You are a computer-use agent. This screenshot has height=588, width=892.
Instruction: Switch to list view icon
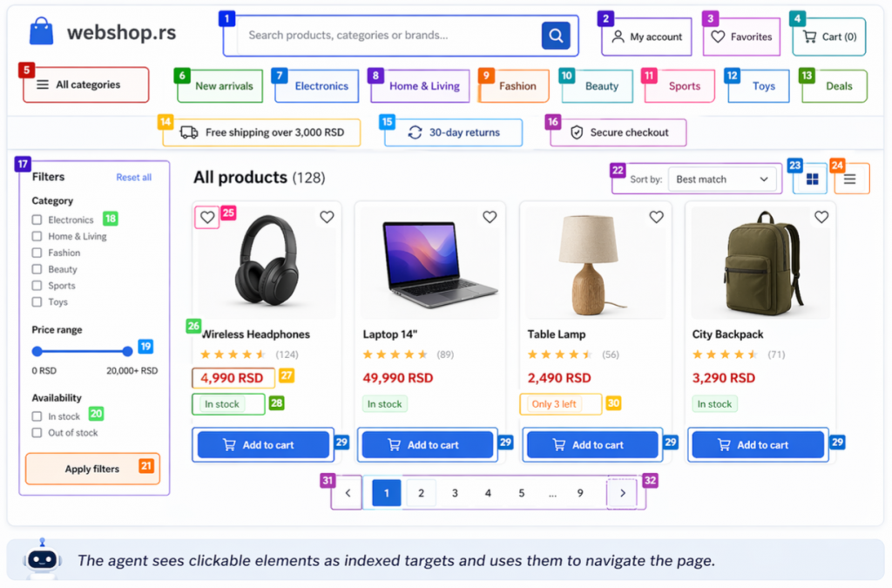coord(850,179)
